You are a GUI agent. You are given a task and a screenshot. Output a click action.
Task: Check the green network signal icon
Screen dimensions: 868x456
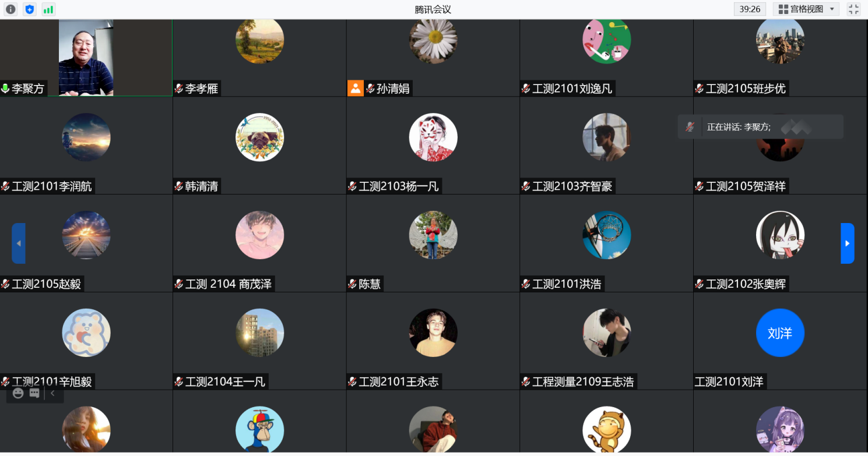pyautogui.click(x=48, y=9)
